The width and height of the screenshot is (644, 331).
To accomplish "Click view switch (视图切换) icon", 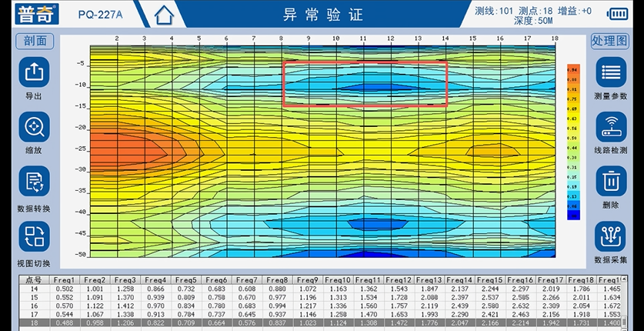I will (34, 236).
